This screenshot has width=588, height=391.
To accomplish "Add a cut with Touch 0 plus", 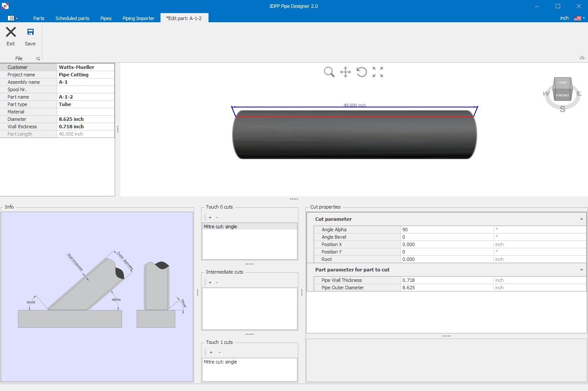I will (210, 217).
